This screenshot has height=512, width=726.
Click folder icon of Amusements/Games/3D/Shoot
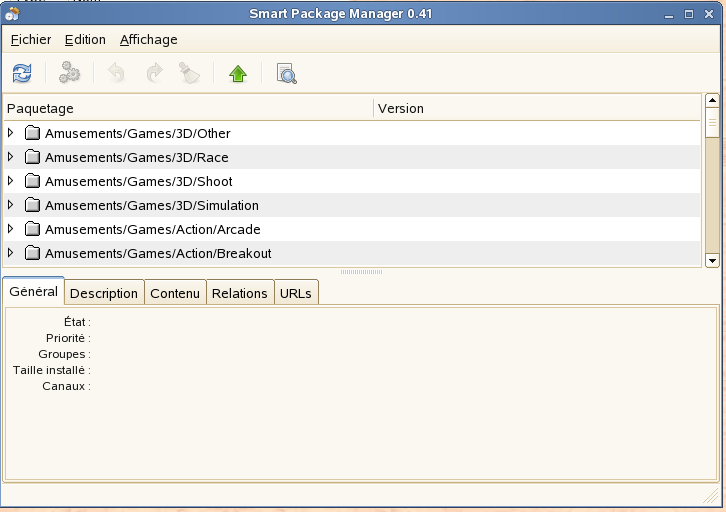coord(32,181)
